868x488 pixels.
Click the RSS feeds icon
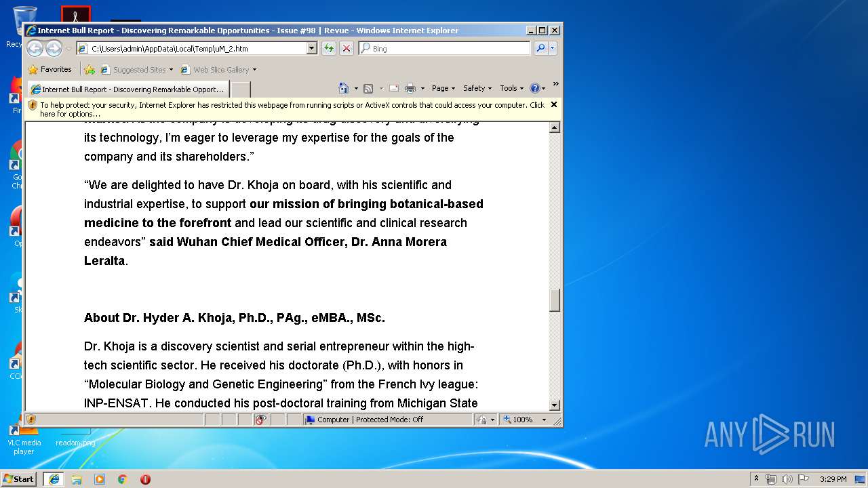368,88
